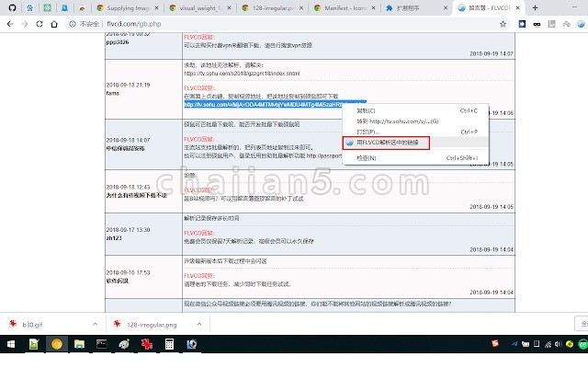Go back to the previous page

[10, 24]
